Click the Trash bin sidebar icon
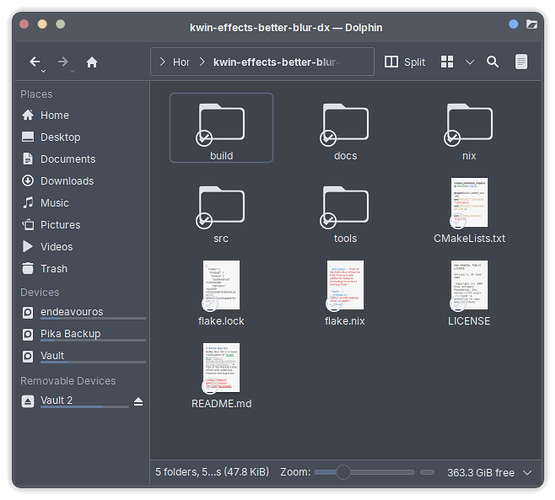The image size is (555, 500). [x=28, y=268]
